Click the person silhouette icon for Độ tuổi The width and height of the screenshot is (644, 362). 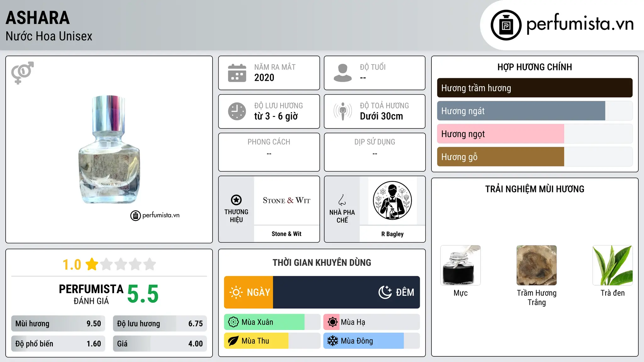click(x=343, y=73)
